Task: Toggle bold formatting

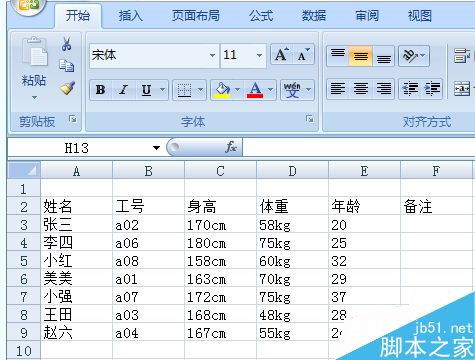Action: (x=100, y=90)
